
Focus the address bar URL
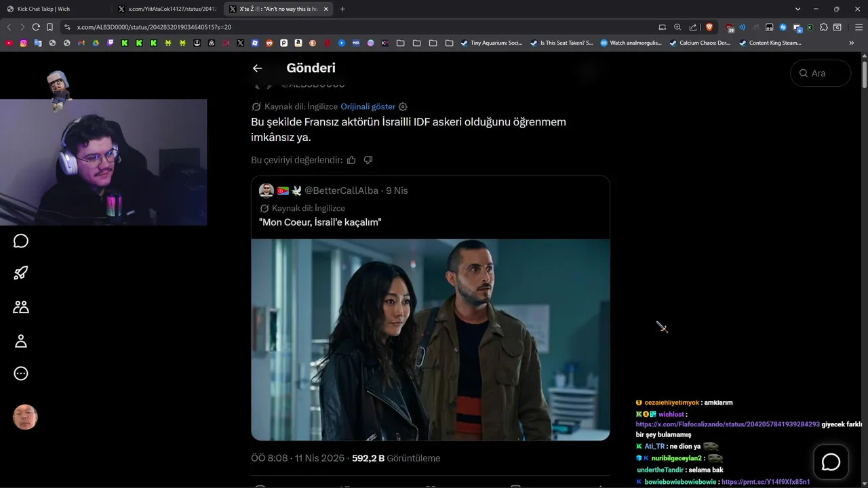(154, 27)
